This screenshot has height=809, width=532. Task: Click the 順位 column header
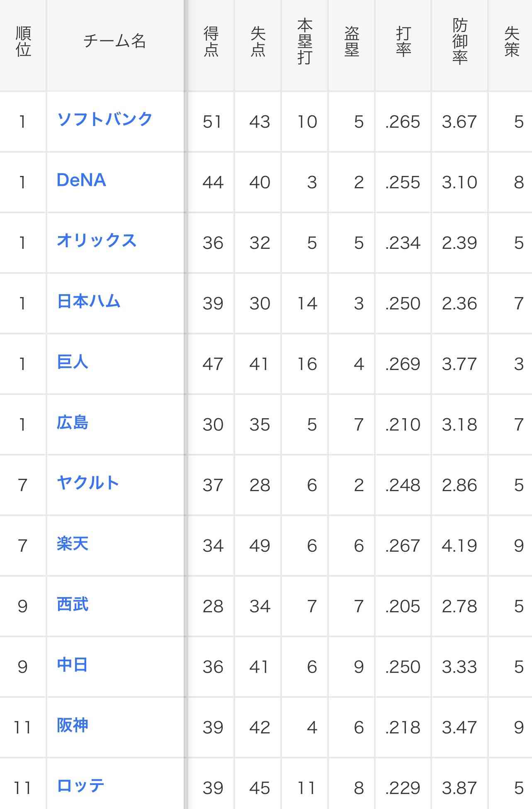[x=23, y=41]
